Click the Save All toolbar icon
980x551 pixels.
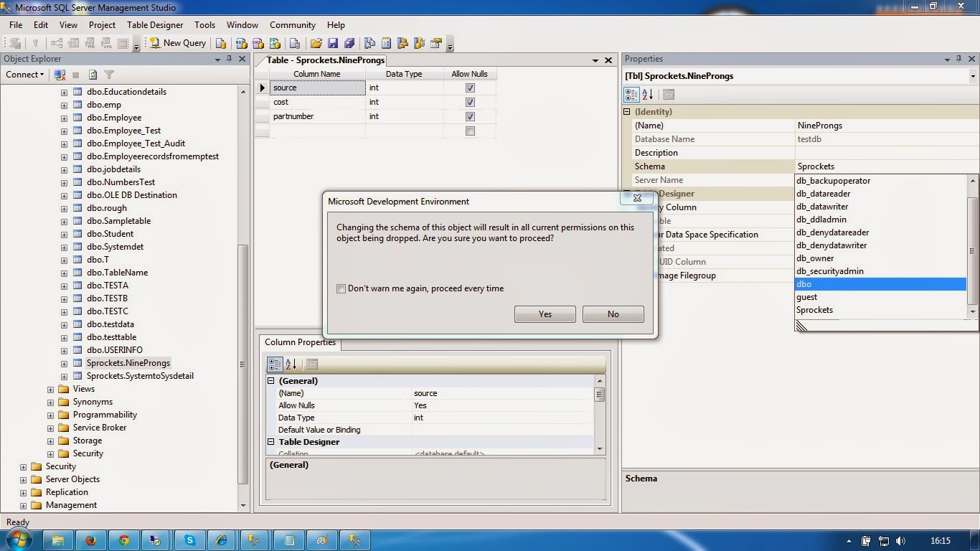[x=349, y=44]
